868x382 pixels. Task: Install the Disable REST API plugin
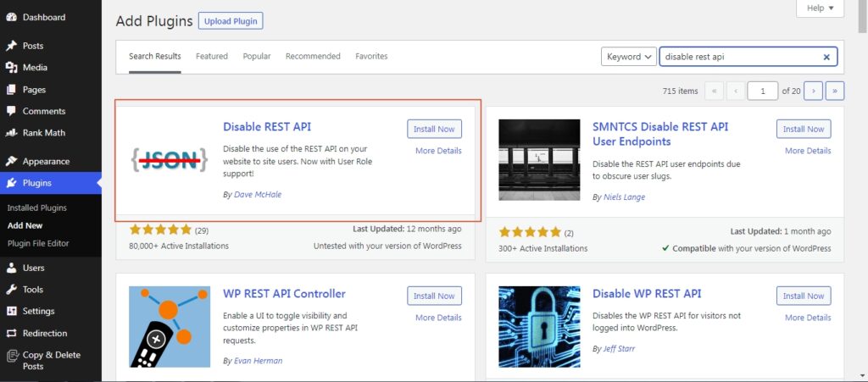[x=435, y=129]
